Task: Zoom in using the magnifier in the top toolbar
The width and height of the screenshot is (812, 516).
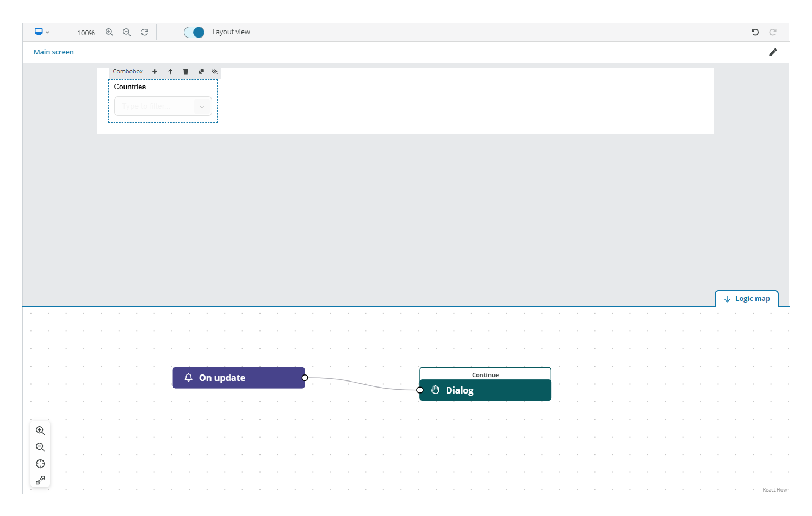Action: 109,32
